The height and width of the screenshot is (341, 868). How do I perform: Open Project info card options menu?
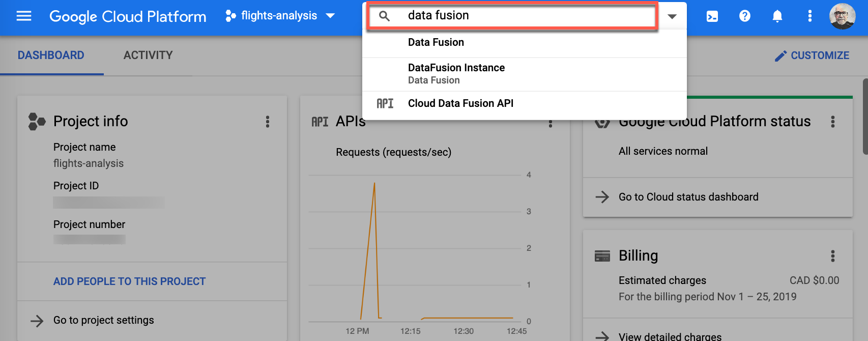(x=268, y=122)
